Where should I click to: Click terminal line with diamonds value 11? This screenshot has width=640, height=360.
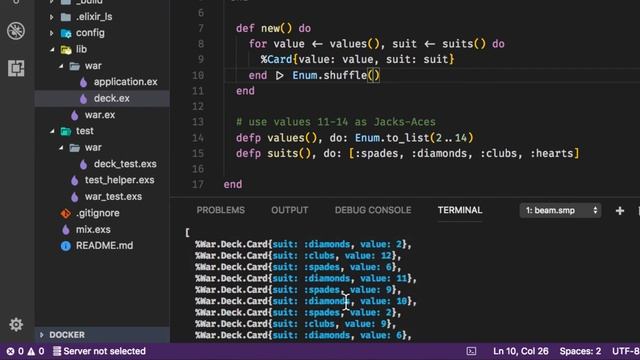pos(306,279)
